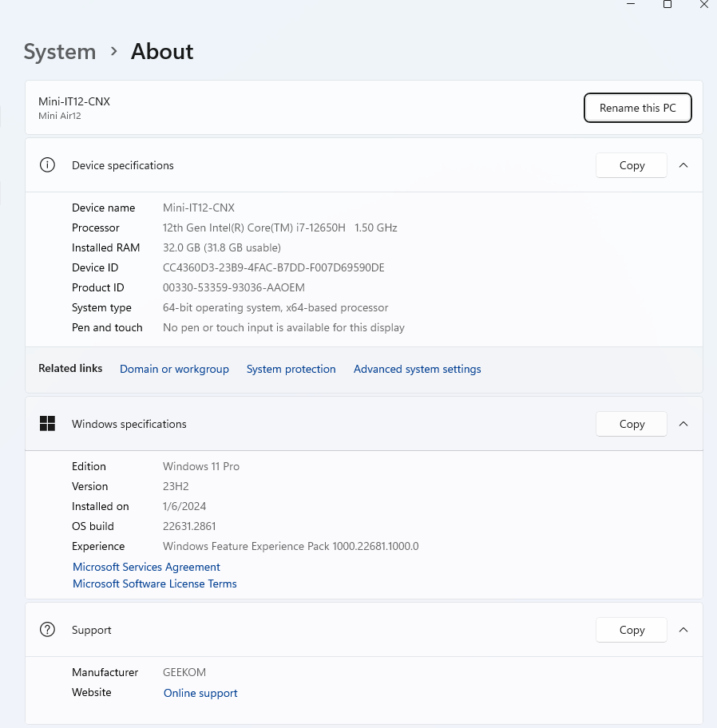
Task: Open Microsoft Software License Terms link
Action: point(155,584)
